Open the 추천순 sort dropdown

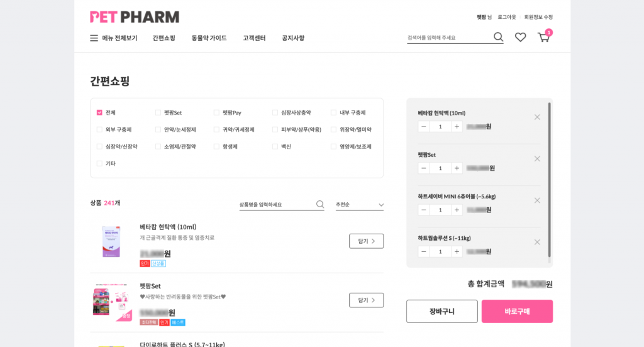tap(360, 205)
